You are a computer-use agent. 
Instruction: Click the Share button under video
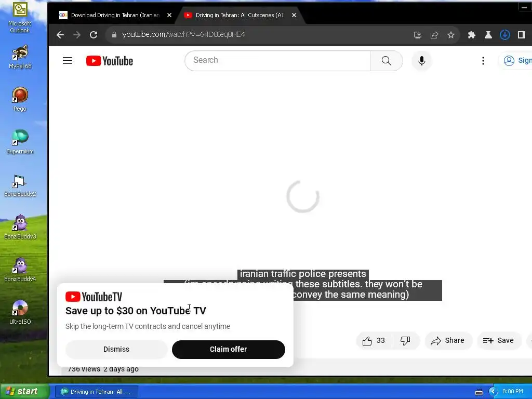[x=448, y=341]
